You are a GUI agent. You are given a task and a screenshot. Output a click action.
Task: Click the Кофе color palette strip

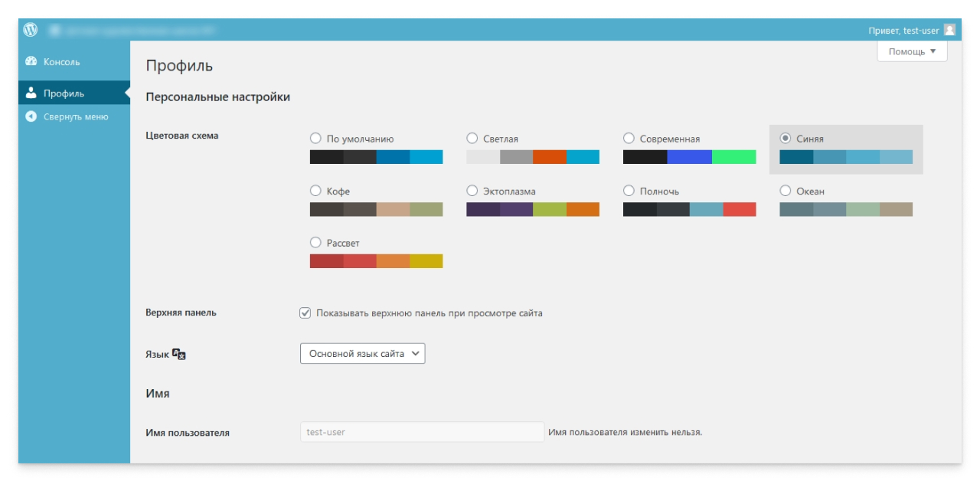click(x=376, y=209)
